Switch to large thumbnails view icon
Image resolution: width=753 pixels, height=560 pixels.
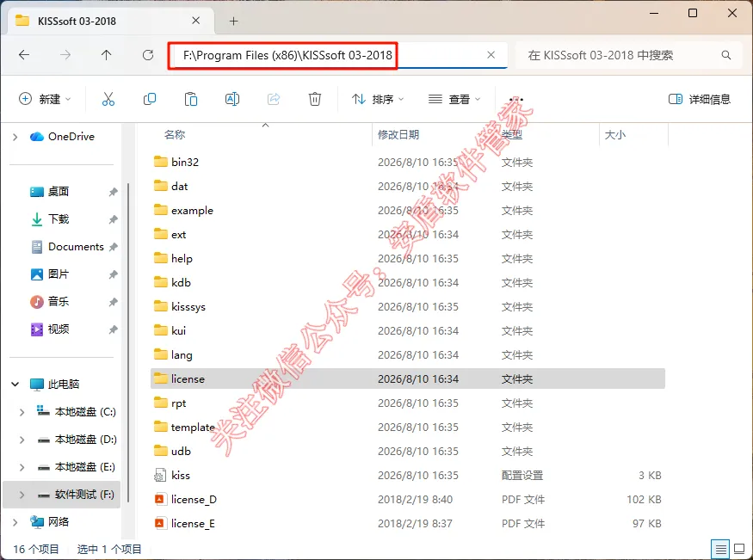coord(739,549)
